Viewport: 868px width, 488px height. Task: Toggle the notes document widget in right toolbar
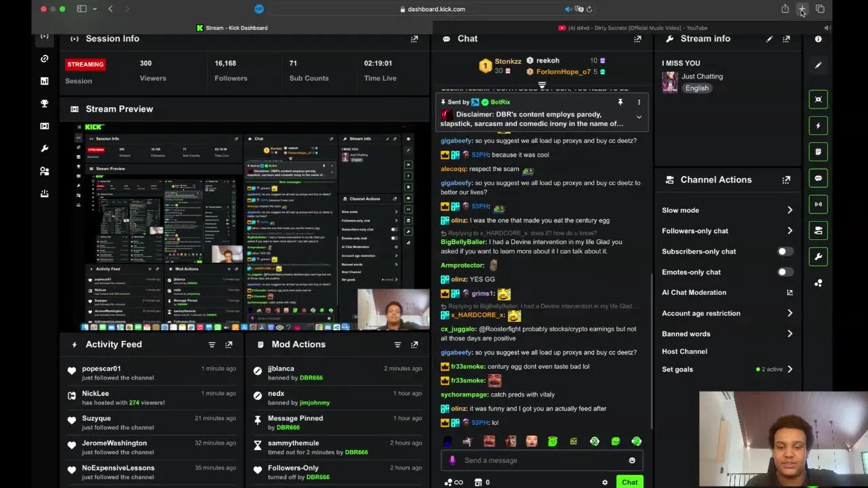[x=818, y=152]
